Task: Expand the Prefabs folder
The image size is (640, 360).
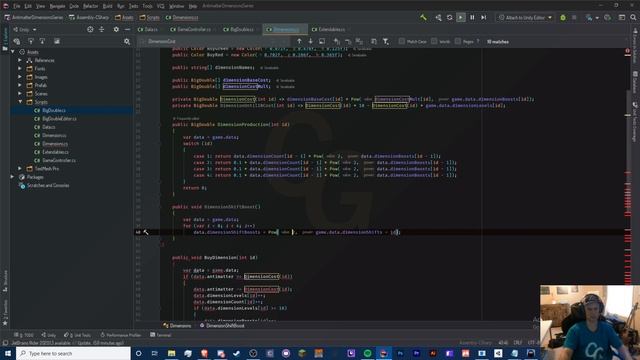Action: coord(20,85)
